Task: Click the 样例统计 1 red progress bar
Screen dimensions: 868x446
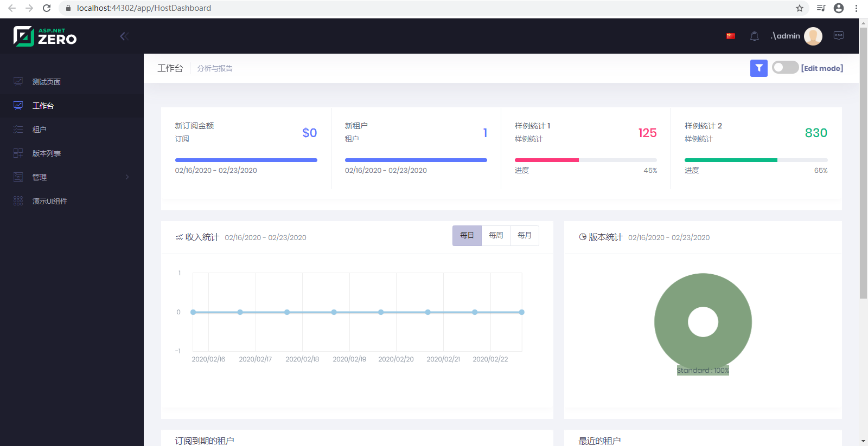Action: tap(547, 160)
